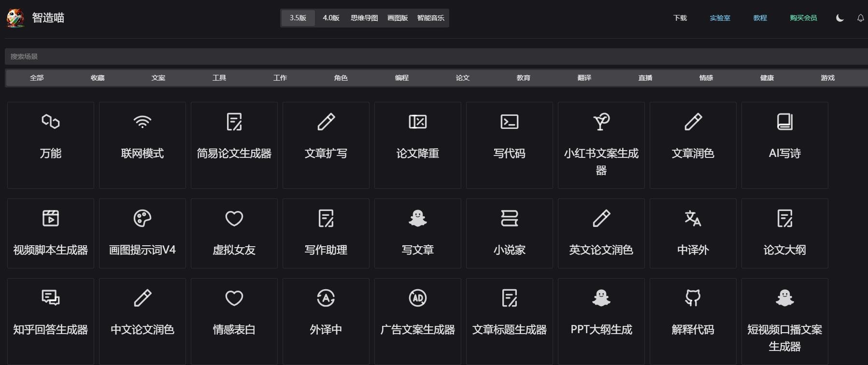Select the 3.5版 version option

pyautogui.click(x=298, y=18)
